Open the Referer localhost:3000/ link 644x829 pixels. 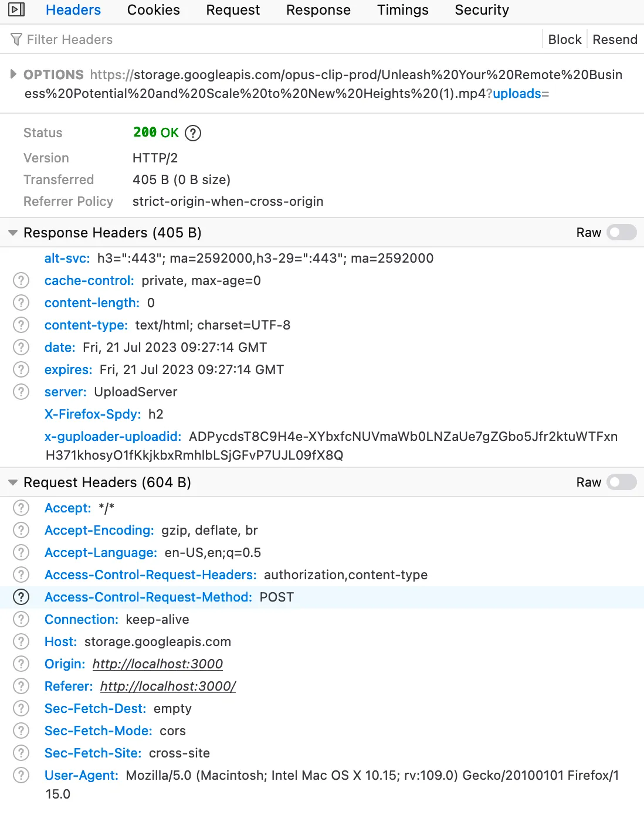click(168, 687)
